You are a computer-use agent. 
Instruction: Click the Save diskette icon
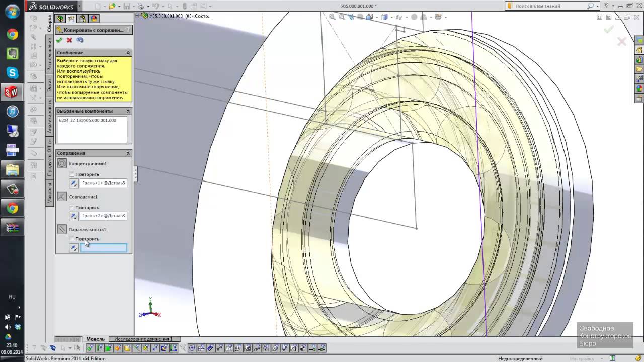127,6
